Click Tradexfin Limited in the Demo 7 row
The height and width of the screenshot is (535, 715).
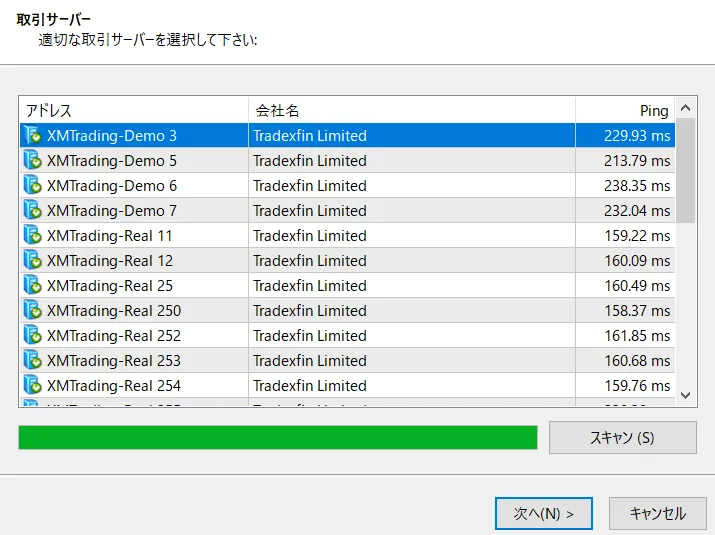[310, 211]
